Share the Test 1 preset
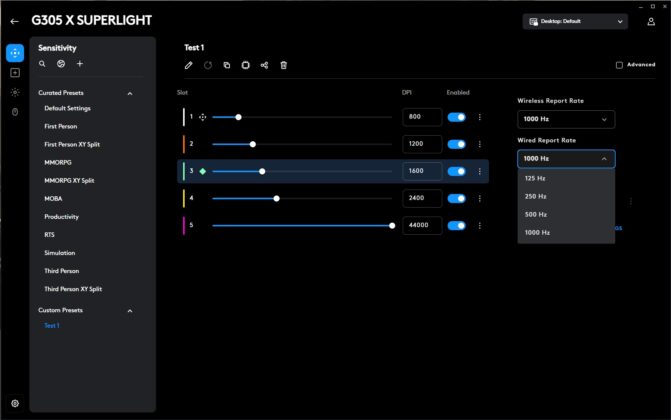671x420 pixels. [x=264, y=65]
